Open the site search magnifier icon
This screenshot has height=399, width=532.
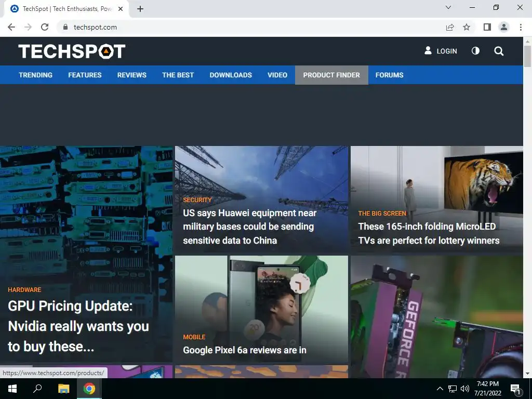click(499, 51)
